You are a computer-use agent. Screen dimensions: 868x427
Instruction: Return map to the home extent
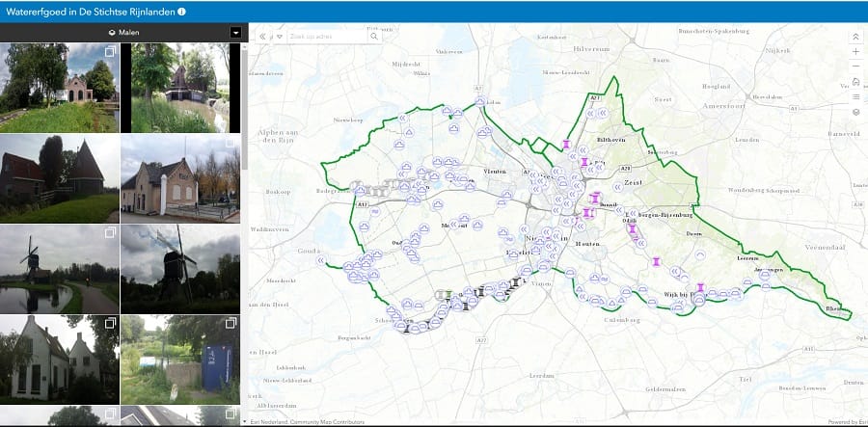click(855, 82)
